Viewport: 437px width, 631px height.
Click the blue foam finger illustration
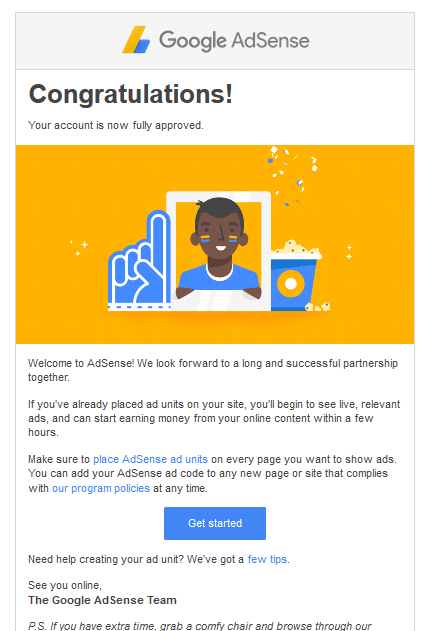140,260
